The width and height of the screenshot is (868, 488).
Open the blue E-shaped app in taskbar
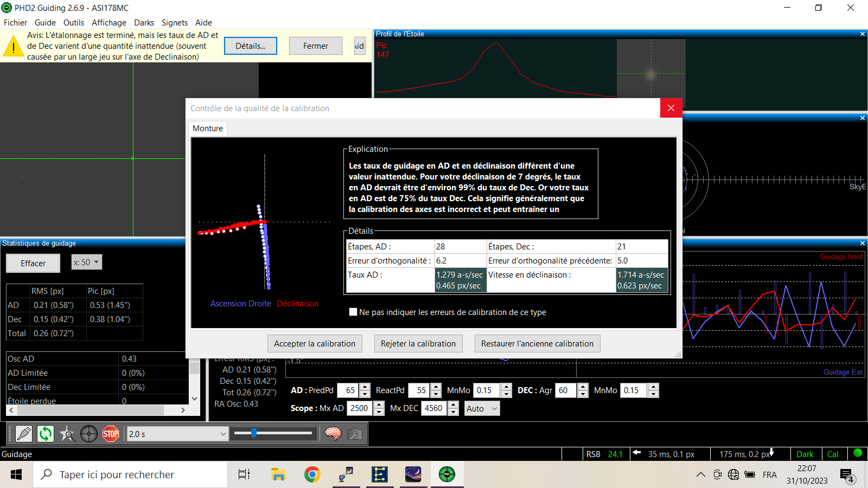pyautogui.click(x=379, y=474)
